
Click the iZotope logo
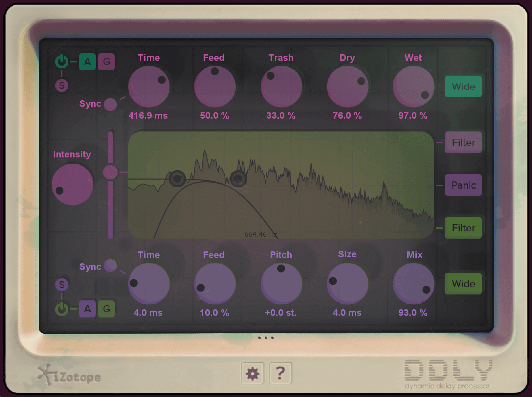69,375
